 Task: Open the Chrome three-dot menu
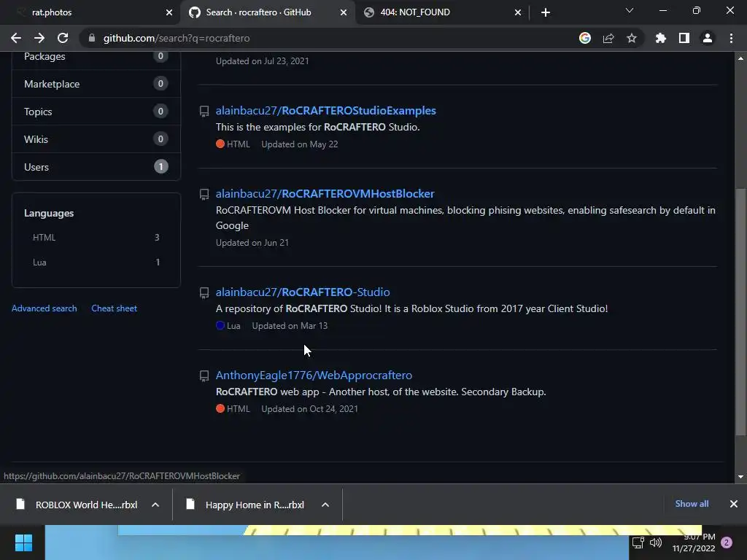[x=731, y=38]
